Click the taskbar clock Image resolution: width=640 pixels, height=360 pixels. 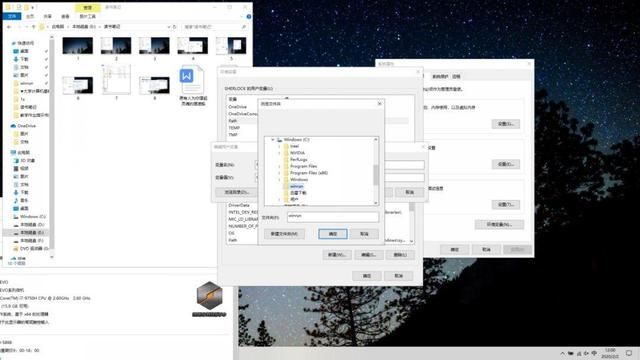click(610, 353)
